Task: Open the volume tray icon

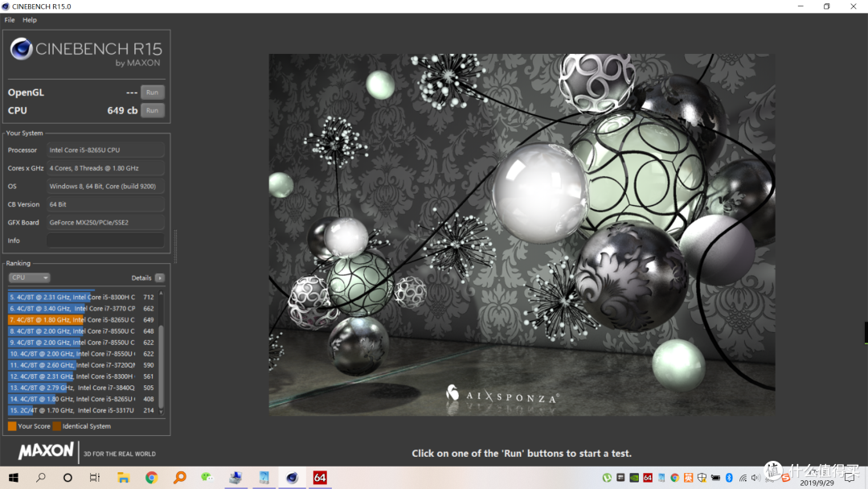Action: click(755, 478)
